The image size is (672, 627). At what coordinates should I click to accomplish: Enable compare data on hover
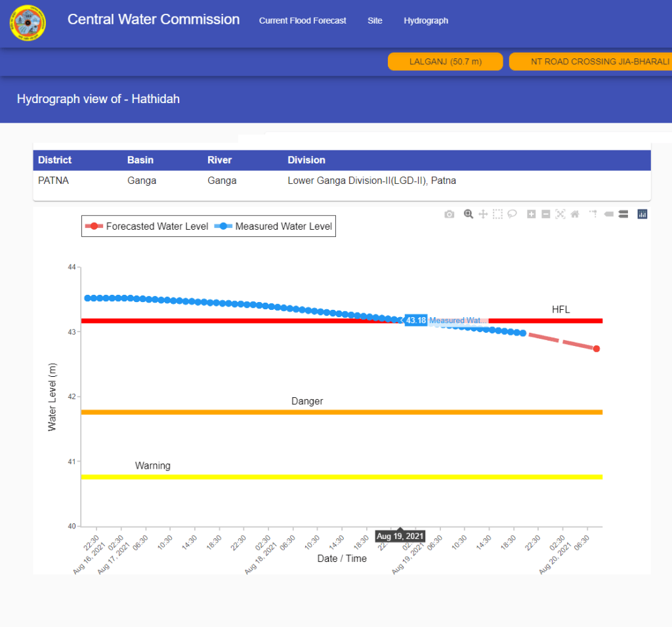[x=623, y=214]
